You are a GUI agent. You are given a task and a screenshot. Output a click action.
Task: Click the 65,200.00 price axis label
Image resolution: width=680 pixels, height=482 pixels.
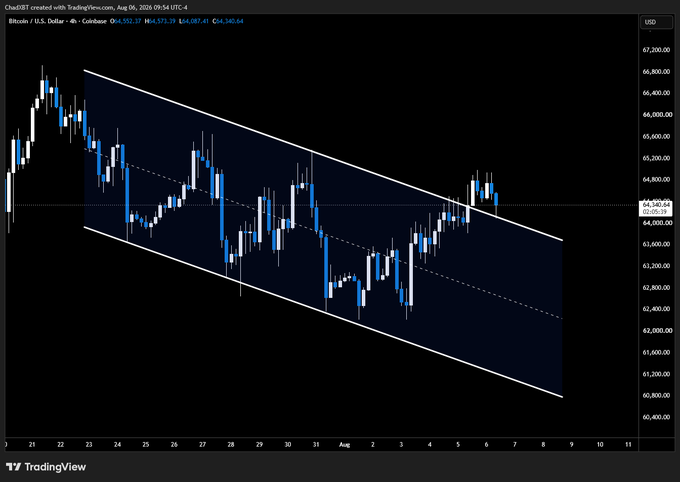click(x=656, y=158)
